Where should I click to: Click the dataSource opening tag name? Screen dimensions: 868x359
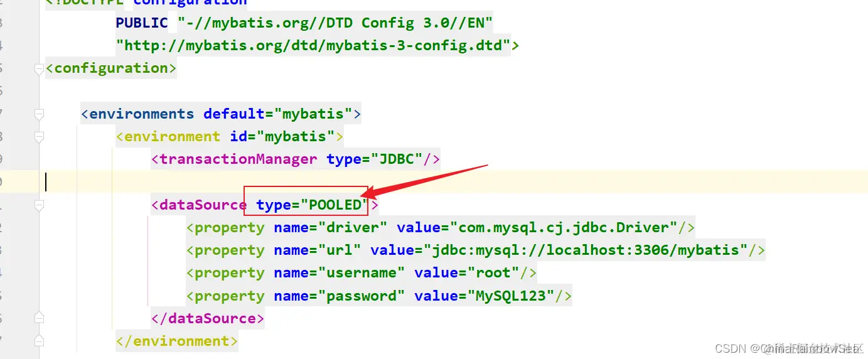(203, 205)
